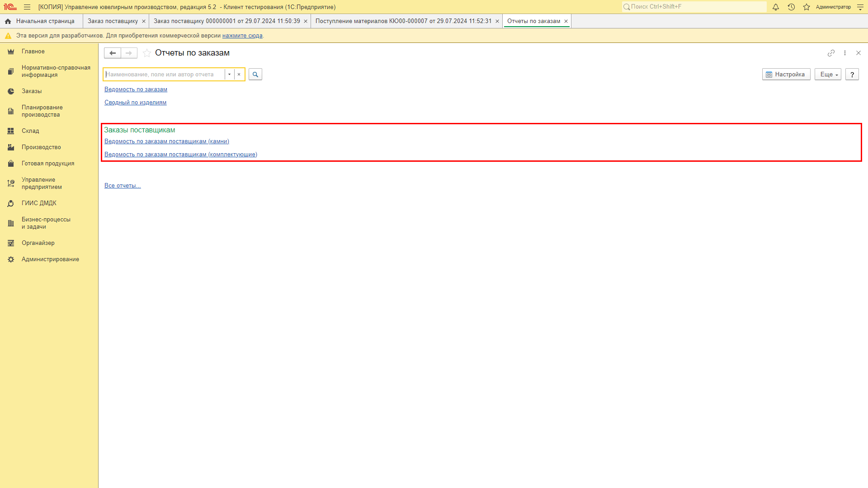Close the Заказ поставщику tab
Viewport: 868px width, 488px height.
click(144, 21)
